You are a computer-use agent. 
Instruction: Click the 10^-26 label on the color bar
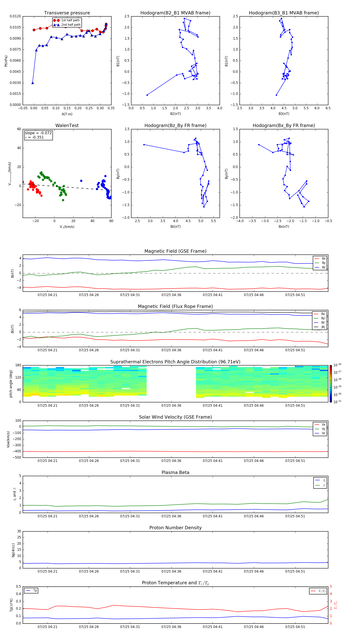coord(337,365)
